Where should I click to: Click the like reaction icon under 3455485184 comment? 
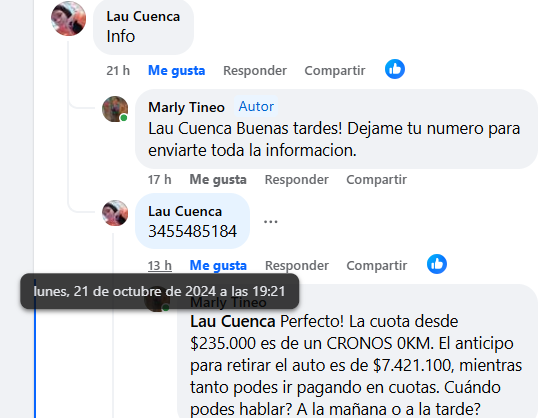coord(437,264)
